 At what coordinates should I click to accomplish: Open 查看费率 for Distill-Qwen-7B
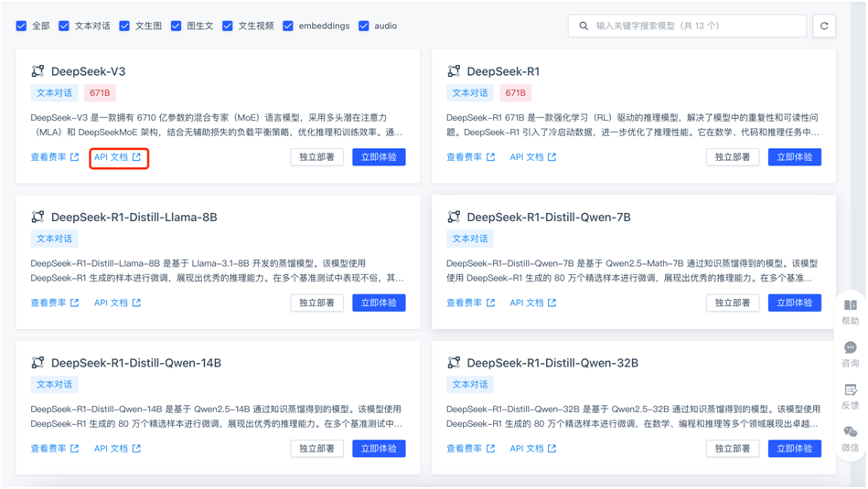click(470, 303)
